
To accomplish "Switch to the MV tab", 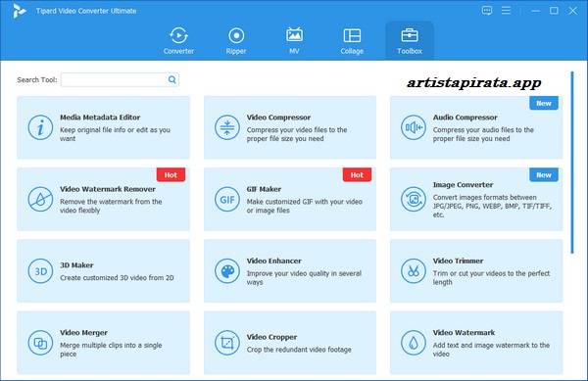I will pos(294,40).
